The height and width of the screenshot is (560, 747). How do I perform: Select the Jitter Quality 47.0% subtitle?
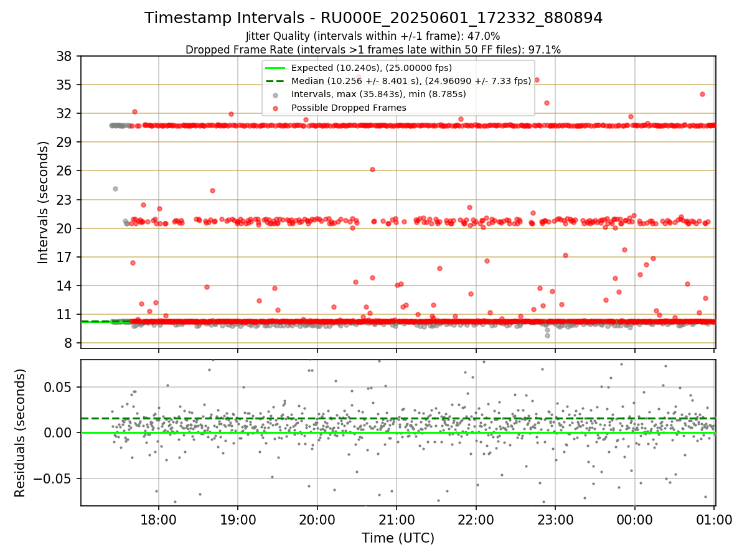[373, 37]
